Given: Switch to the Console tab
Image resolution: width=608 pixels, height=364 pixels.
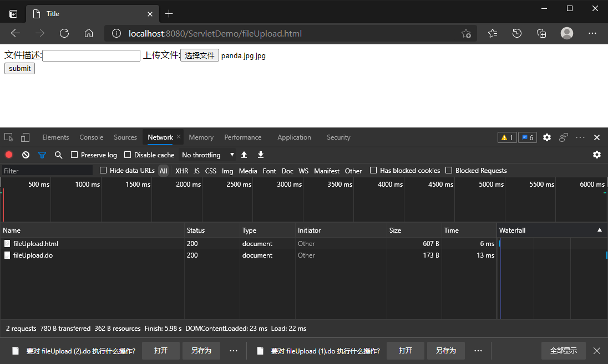Looking at the screenshot, I should pyautogui.click(x=91, y=137).
